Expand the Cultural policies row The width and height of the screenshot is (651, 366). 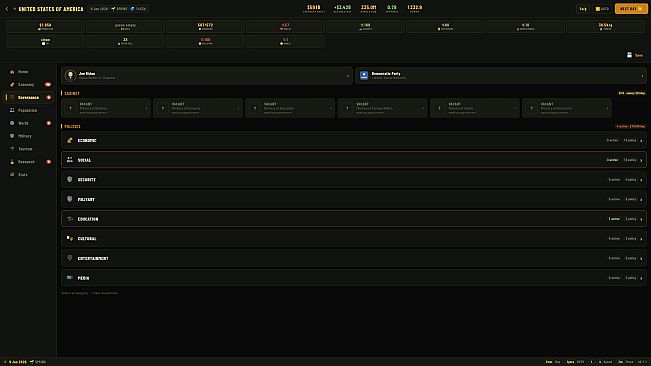click(x=354, y=238)
